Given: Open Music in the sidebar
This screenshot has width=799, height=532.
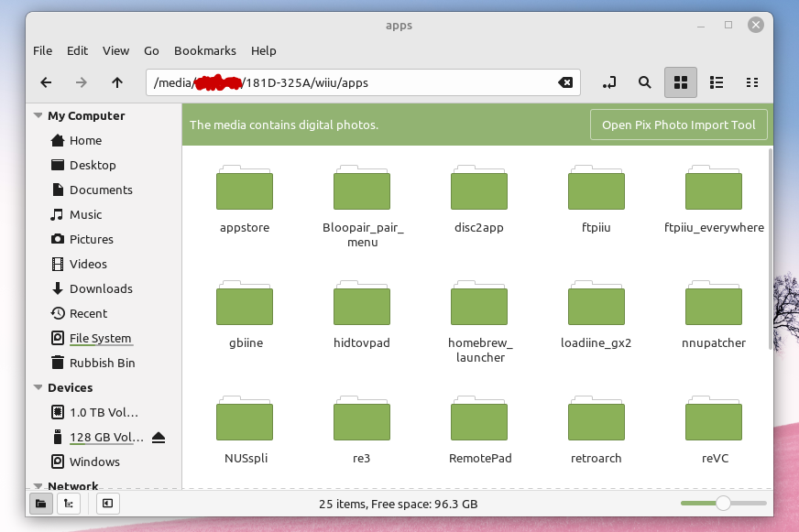Looking at the screenshot, I should pyautogui.click(x=85, y=215).
